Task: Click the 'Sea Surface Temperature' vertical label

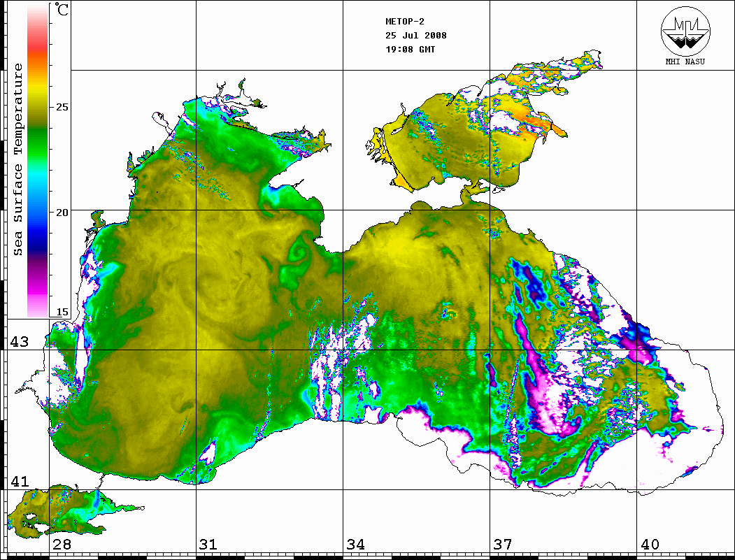Action: pos(17,159)
